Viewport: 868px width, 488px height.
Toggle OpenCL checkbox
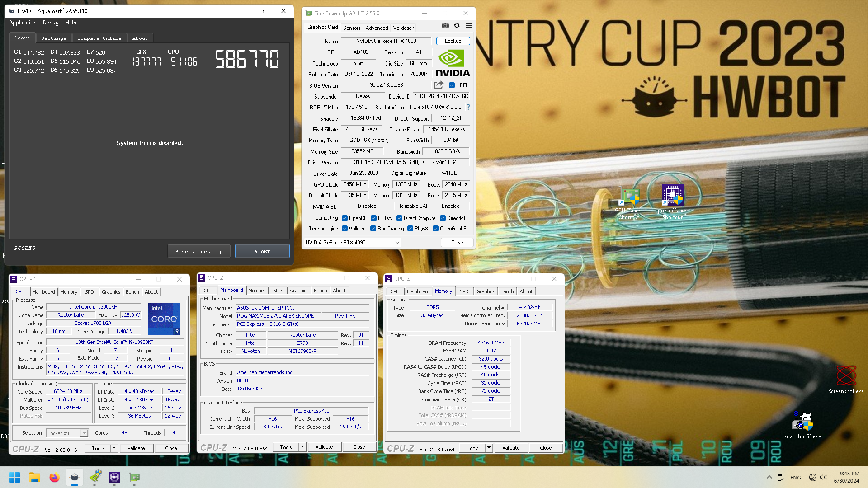tap(345, 218)
